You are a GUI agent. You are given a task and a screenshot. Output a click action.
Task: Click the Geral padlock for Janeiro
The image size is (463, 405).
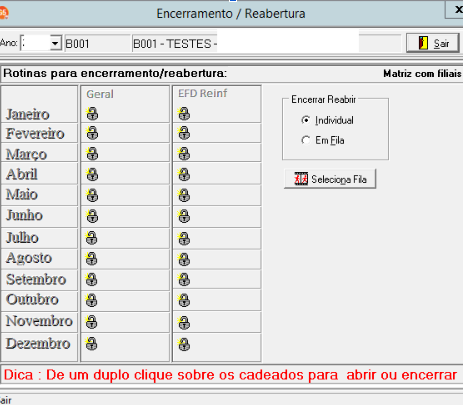pyautogui.click(x=92, y=114)
